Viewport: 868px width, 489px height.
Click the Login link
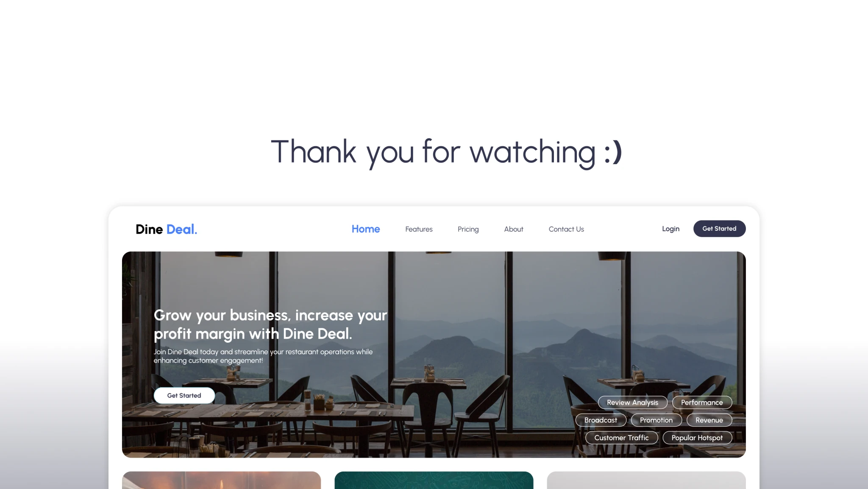pos(670,229)
